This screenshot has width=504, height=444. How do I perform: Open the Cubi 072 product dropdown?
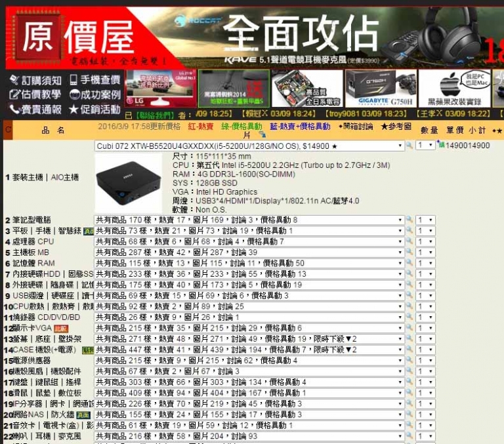click(x=249, y=146)
